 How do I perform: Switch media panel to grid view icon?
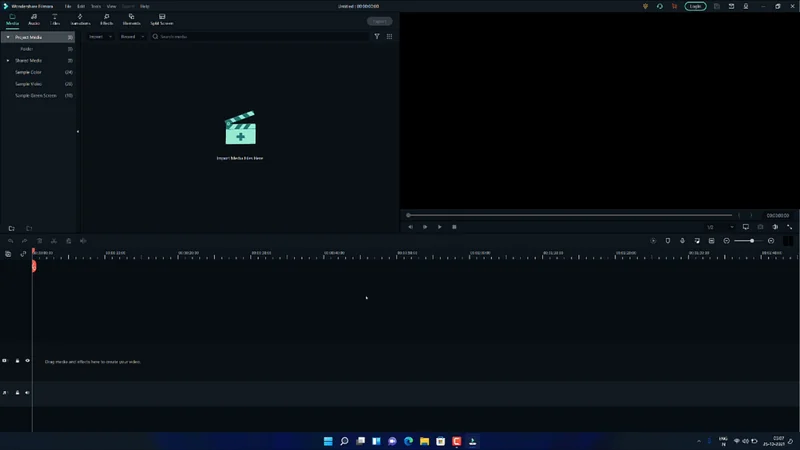click(x=389, y=36)
